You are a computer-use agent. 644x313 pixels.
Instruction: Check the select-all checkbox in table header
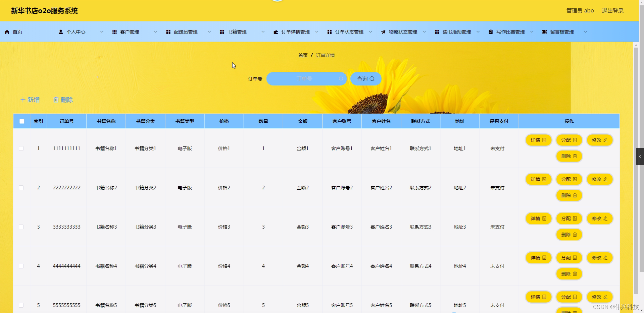tap(21, 121)
